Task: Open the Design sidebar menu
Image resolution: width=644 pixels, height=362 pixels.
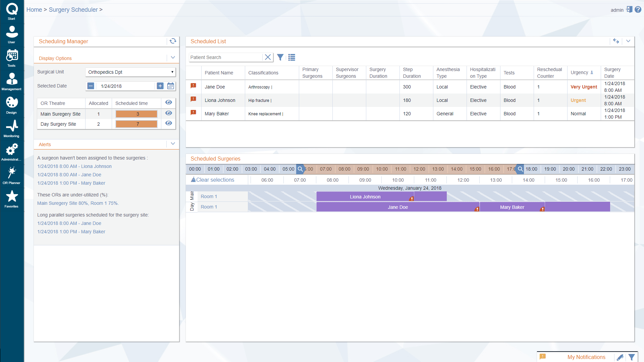Action: [12, 105]
